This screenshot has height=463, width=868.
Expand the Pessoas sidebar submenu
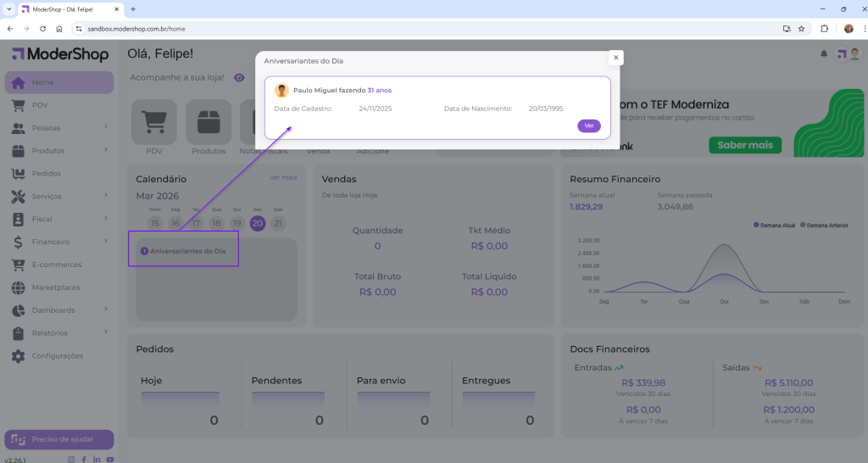pos(105,127)
